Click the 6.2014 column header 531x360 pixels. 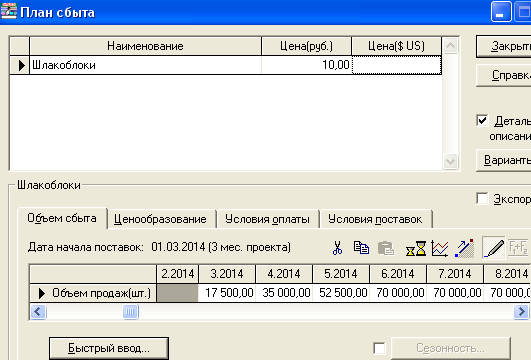[x=398, y=274]
